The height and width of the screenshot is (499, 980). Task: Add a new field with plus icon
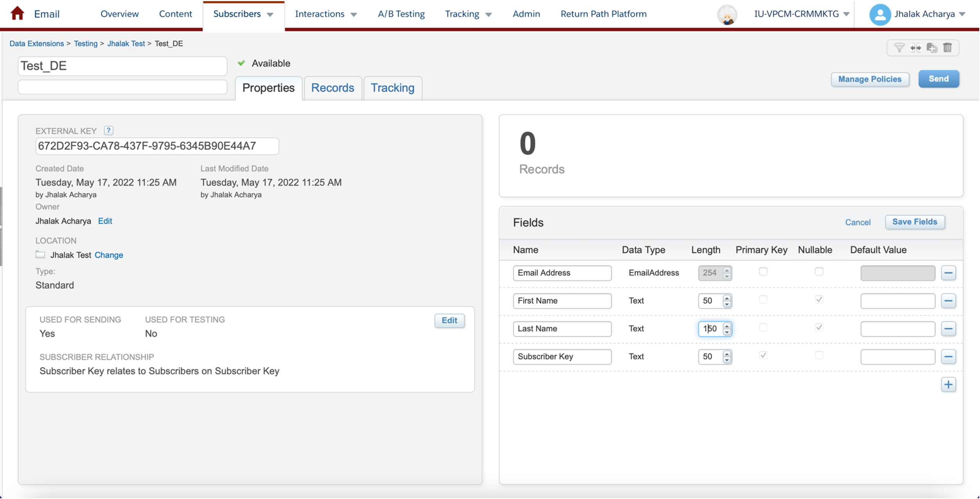948,384
